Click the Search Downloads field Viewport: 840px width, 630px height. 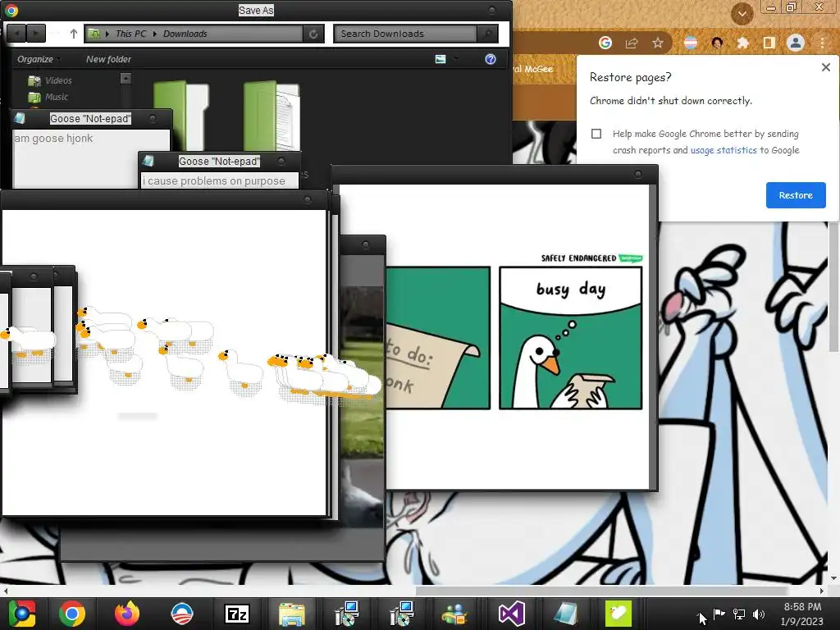click(x=405, y=34)
